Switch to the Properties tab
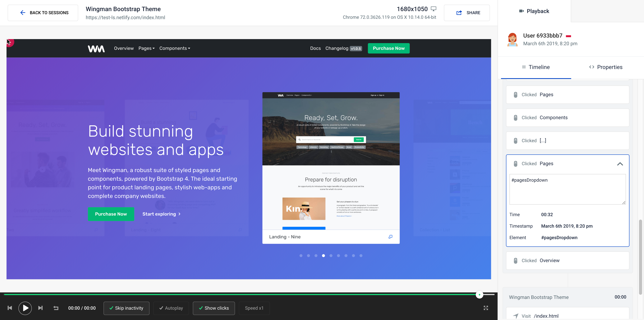Image resolution: width=644 pixels, height=320 pixels. point(605,67)
